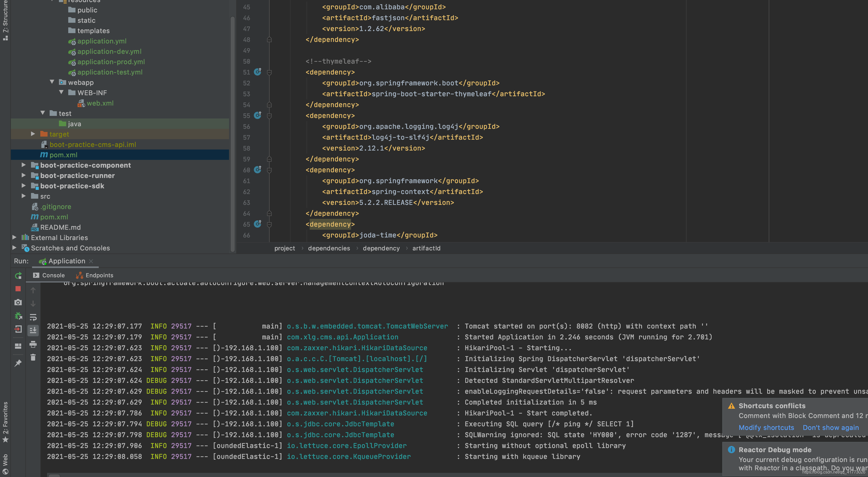Click the project breadcrumb
The width and height of the screenshot is (868, 477).
[x=284, y=248]
